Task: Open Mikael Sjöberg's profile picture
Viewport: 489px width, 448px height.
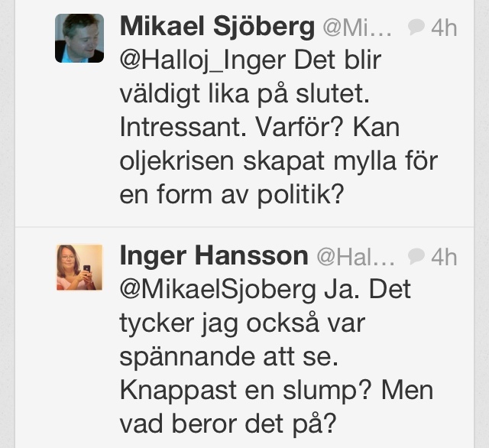Action: pyautogui.click(x=79, y=38)
